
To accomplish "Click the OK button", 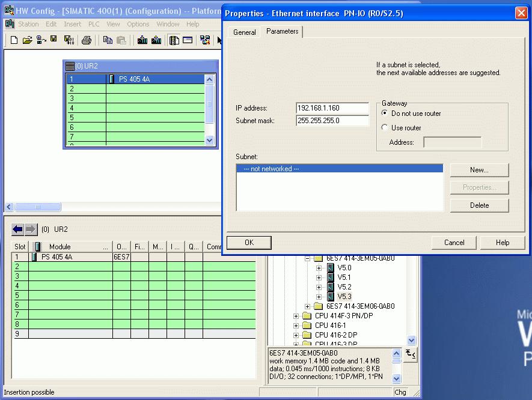I will tap(249, 243).
